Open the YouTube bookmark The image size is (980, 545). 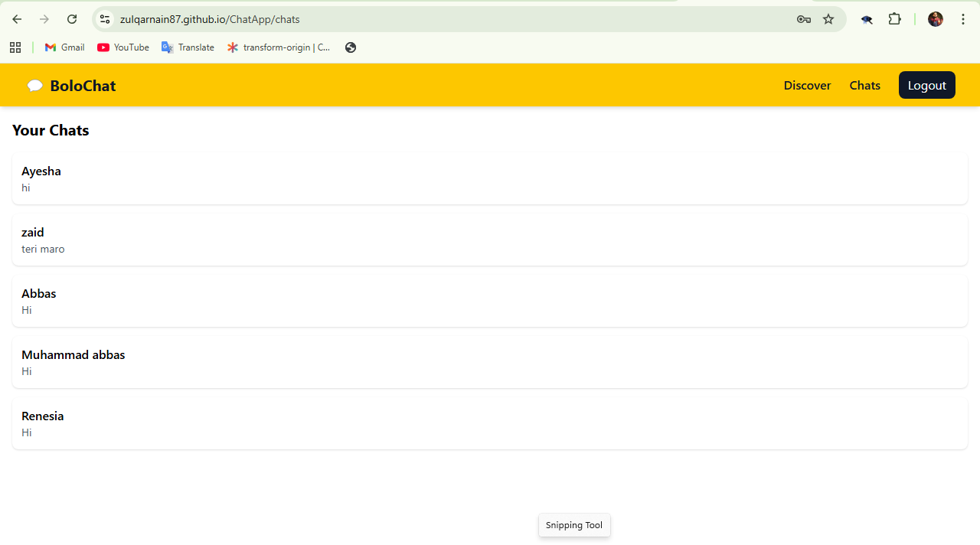[122, 47]
